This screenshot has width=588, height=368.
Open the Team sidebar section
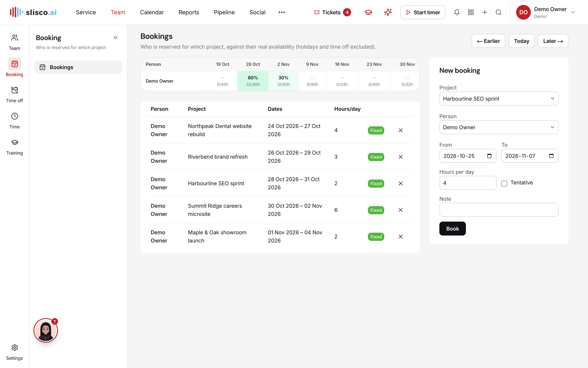coord(14,42)
